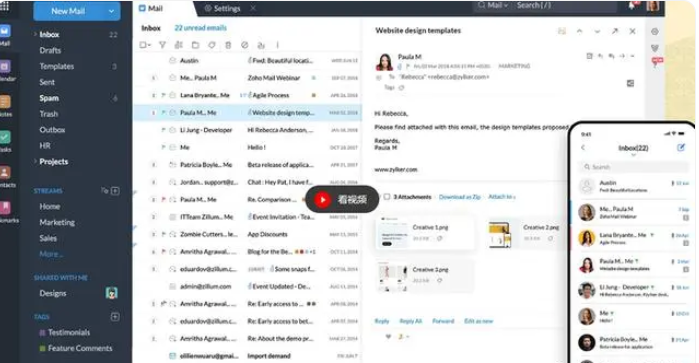The height and width of the screenshot is (363, 699).
Task: Open more actions dropdown in email header
Action: point(632,56)
